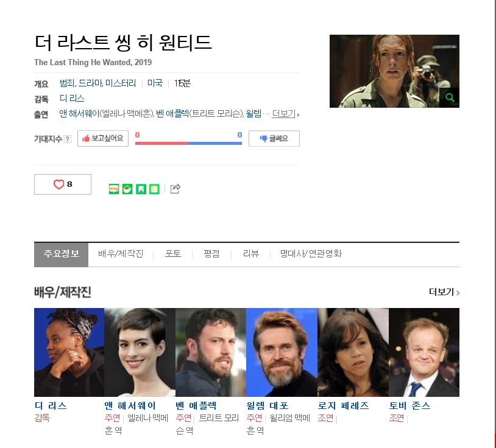Image resolution: width=496 pixels, height=448 pixels.
Task: Open the share arrow icon
Action: click(175, 189)
